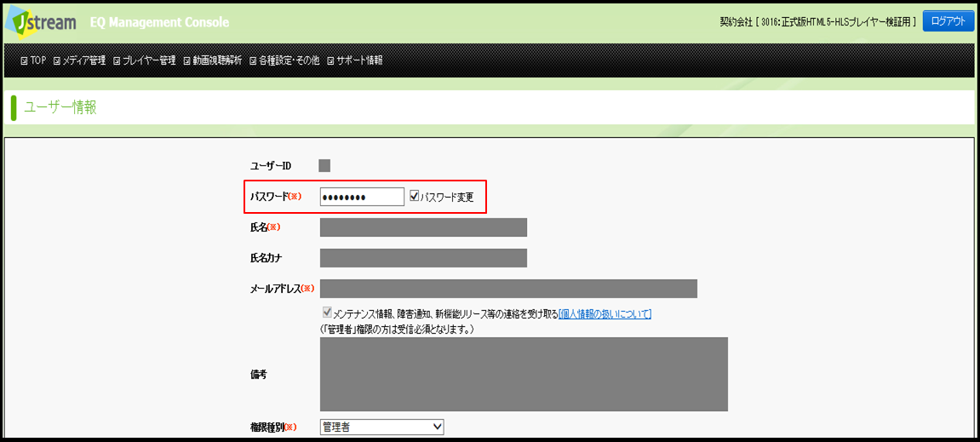Click the icon beside the TOP menu

(x=24, y=60)
